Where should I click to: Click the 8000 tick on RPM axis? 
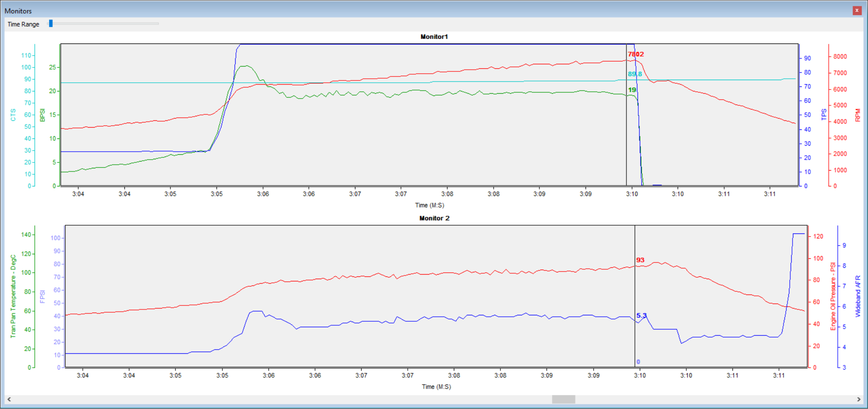tap(840, 57)
